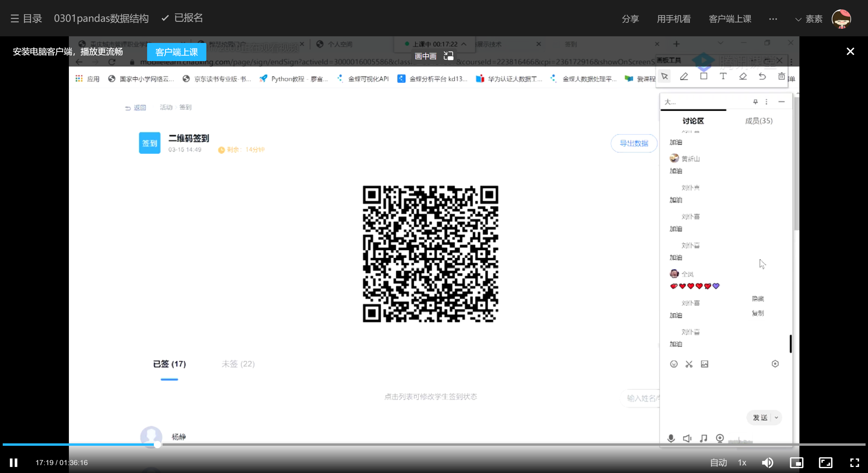Close the video overlay with the X
Image resolution: width=868 pixels, height=473 pixels.
click(850, 51)
